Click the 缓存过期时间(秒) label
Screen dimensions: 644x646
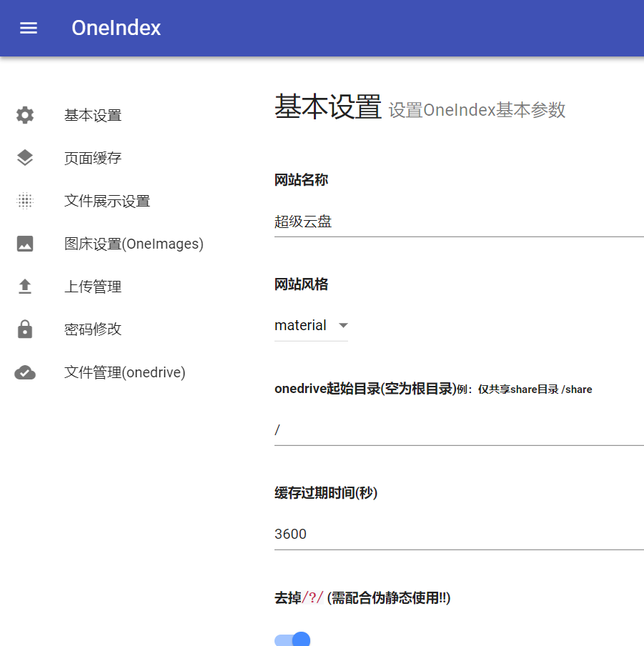(x=326, y=493)
